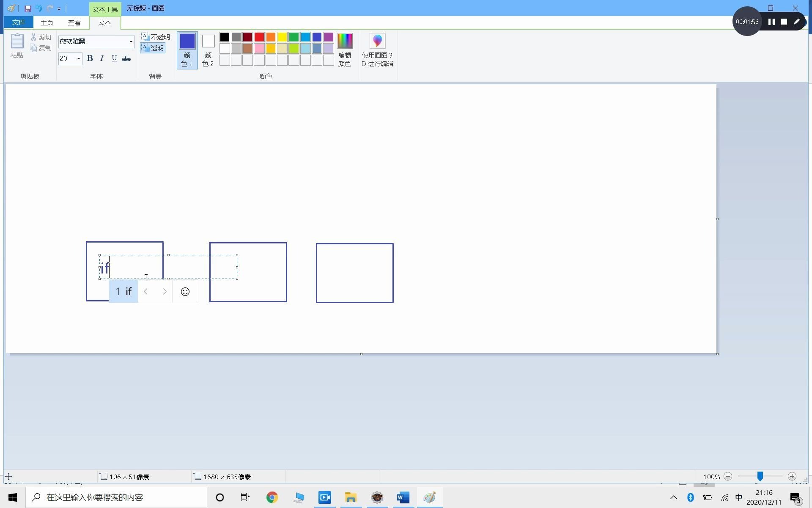812x508 pixels.
Task: Click the Bluetooth tray icon
Action: tap(690, 497)
